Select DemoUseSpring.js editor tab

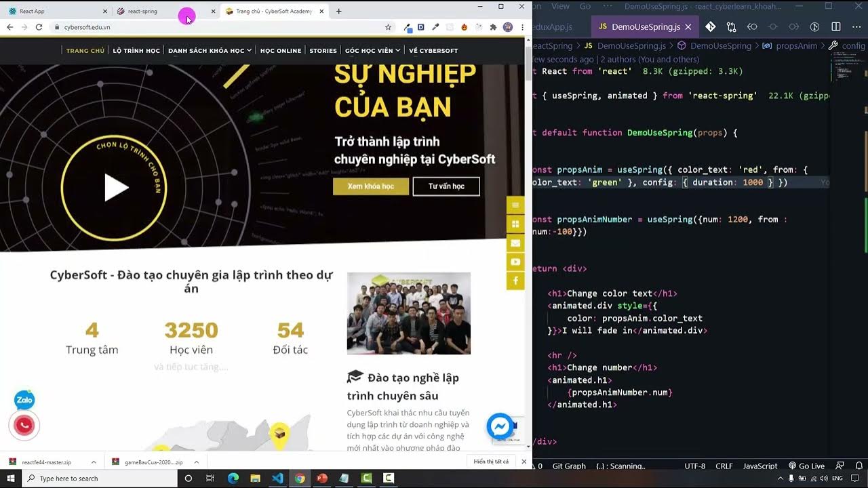(646, 27)
